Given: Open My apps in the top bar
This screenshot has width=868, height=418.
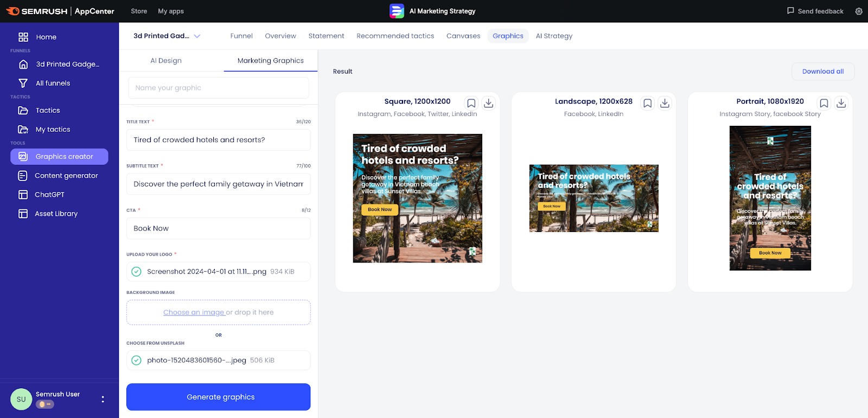Looking at the screenshot, I should pos(171,11).
